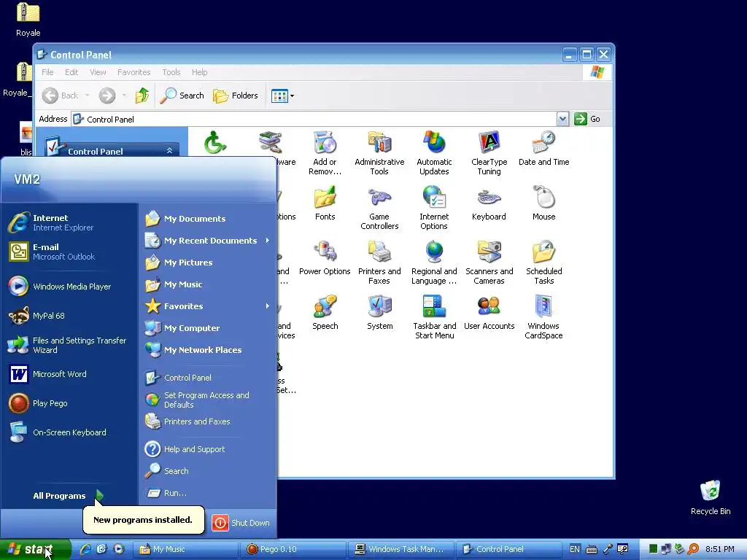Open Administrative Tools in Control Panel
The image size is (747, 560).
379,152
